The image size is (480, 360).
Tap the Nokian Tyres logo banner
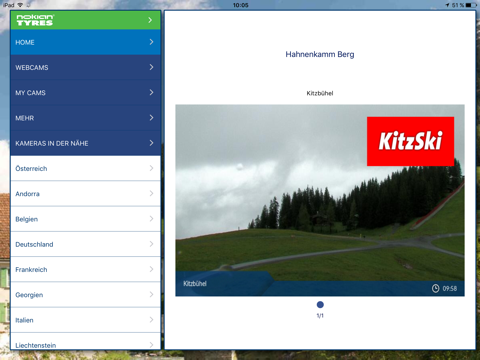(85, 20)
